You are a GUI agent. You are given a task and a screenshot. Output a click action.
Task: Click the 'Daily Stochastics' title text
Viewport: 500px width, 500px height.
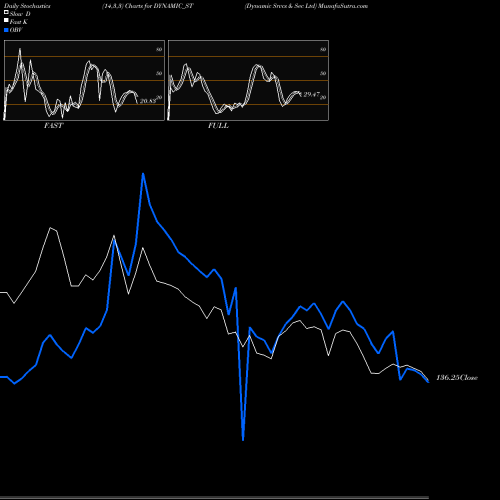pyautogui.click(x=27, y=6)
